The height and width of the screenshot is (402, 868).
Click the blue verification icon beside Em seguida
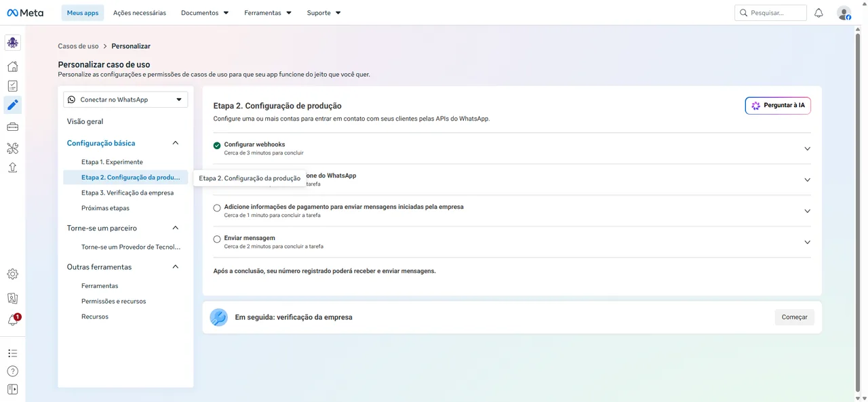218,317
